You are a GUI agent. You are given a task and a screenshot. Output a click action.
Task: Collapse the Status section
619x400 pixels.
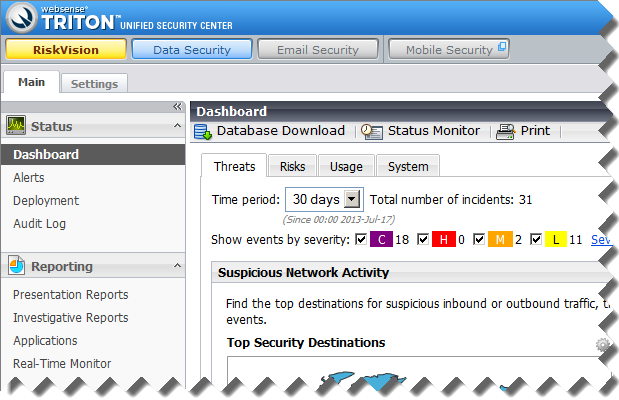point(177,126)
